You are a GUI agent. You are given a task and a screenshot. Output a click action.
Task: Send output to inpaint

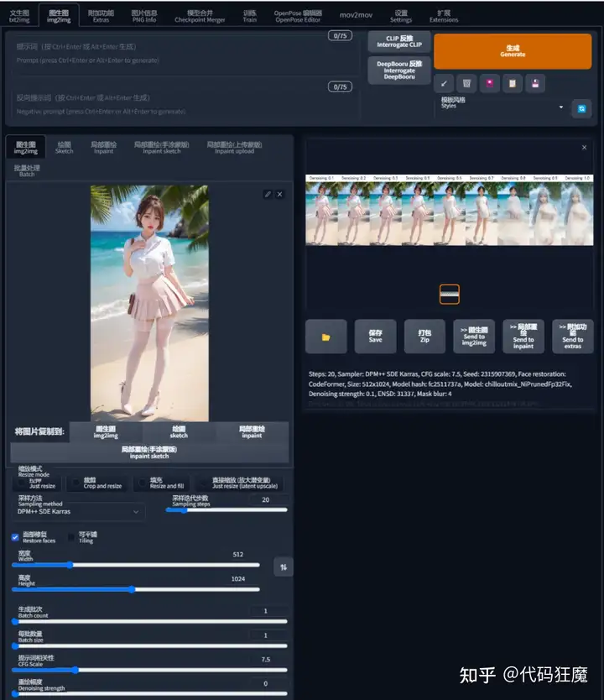[523, 337]
